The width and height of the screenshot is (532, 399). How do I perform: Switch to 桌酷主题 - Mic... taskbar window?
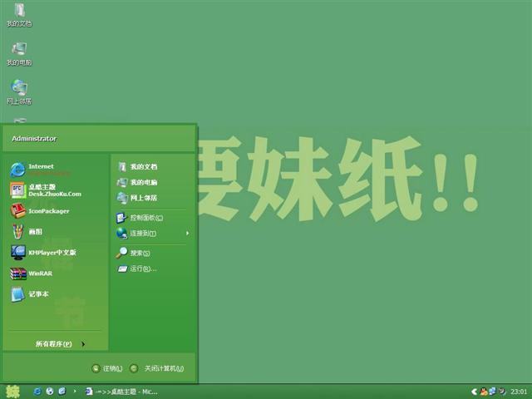tap(121, 392)
